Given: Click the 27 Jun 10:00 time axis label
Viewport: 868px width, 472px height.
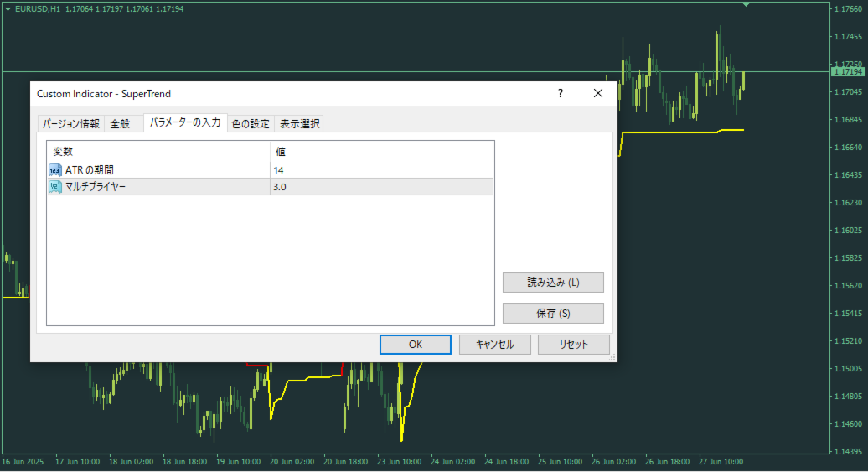Looking at the screenshot, I should [721, 461].
